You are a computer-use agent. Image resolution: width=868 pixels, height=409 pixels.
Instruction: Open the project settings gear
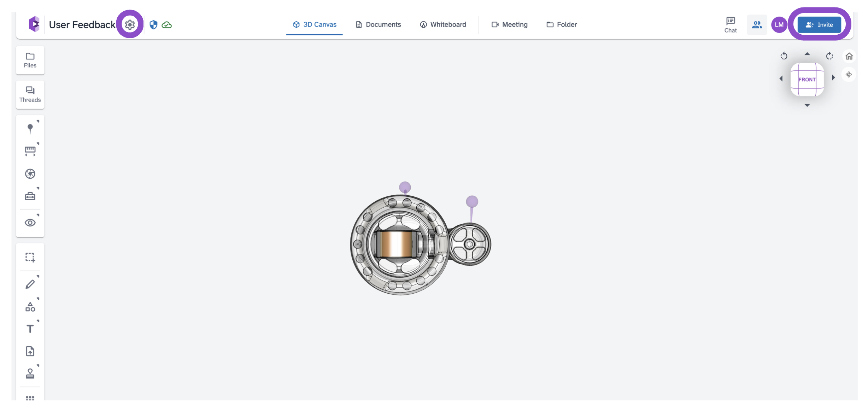click(x=130, y=24)
